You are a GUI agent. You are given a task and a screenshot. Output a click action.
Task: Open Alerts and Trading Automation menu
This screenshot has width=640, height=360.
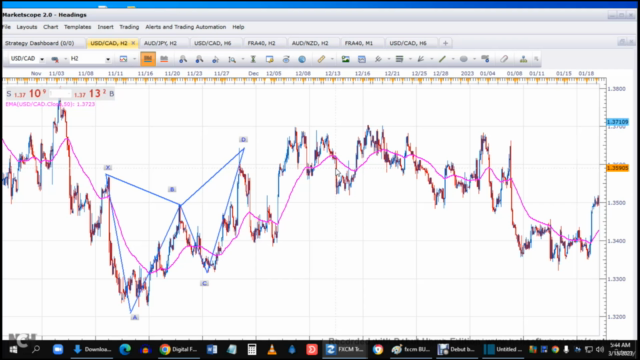point(186,27)
